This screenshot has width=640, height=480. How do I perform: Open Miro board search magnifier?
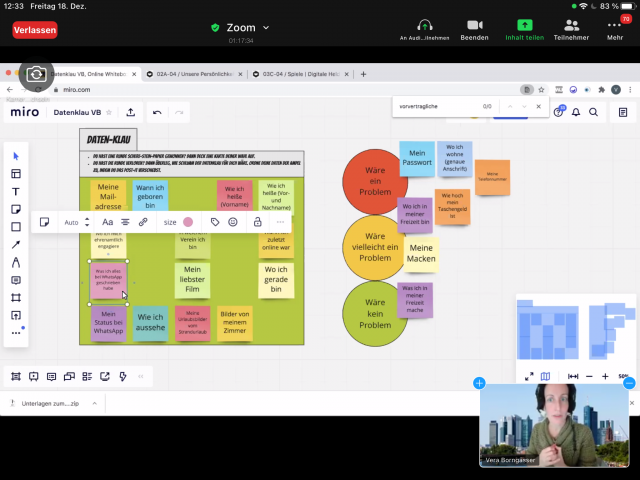click(x=593, y=112)
